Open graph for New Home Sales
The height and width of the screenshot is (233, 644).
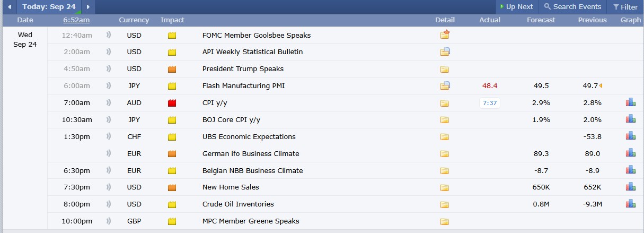click(x=630, y=187)
